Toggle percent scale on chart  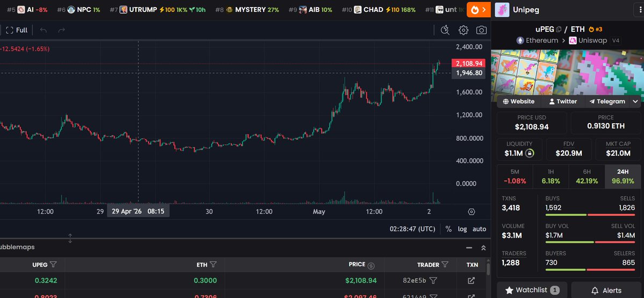pos(448,229)
